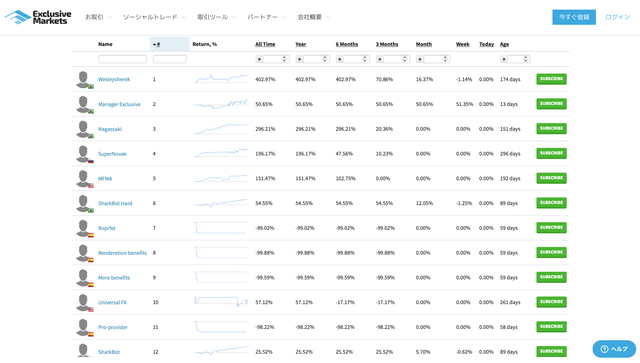Image resolution: width=640 pixels, height=363 pixels.
Task: Open Wesleysherek's avatar icon
Action: [x=84, y=79]
